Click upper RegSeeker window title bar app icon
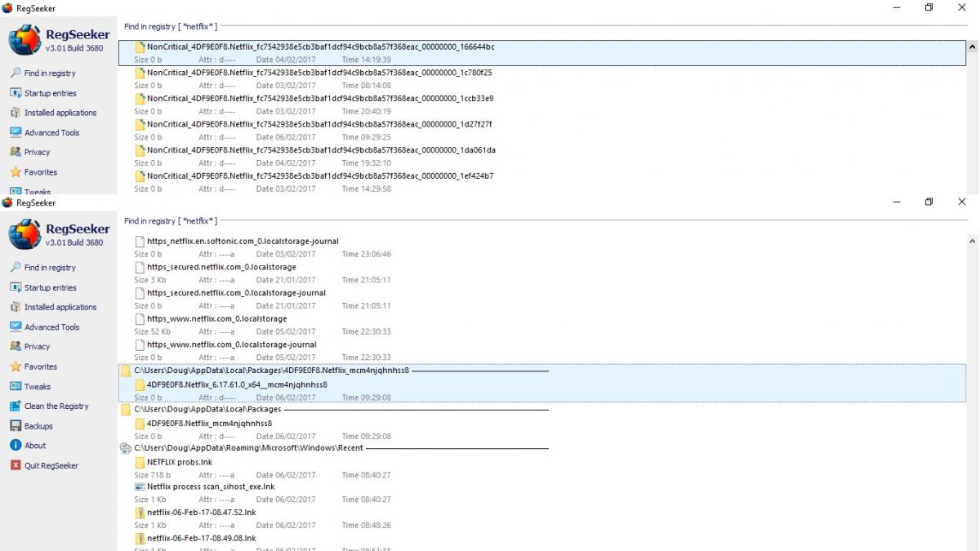Viewport: 980px width, 551px height. click(x=7, y=8)
